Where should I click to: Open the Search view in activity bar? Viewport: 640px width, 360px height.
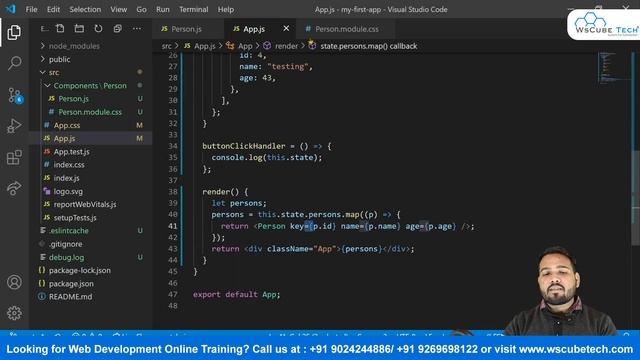point(14,63)
